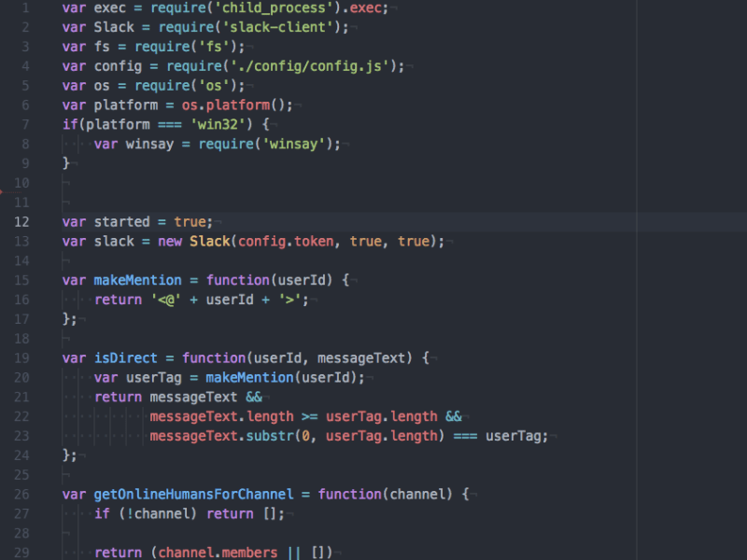
Task: Click the 'win32' string literal
Action: click(218, 125)
